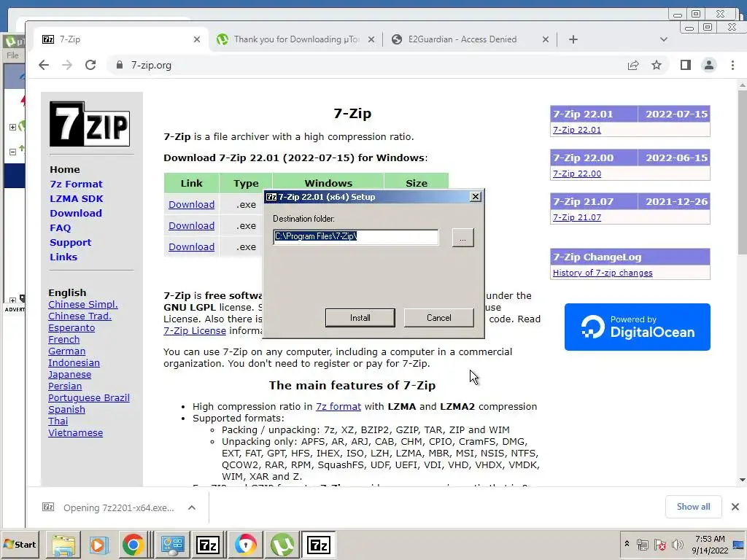The height and width of the screenshot is (560, 747).
Task: Open the Support sidebar link
Action: [x=71, y=242]
